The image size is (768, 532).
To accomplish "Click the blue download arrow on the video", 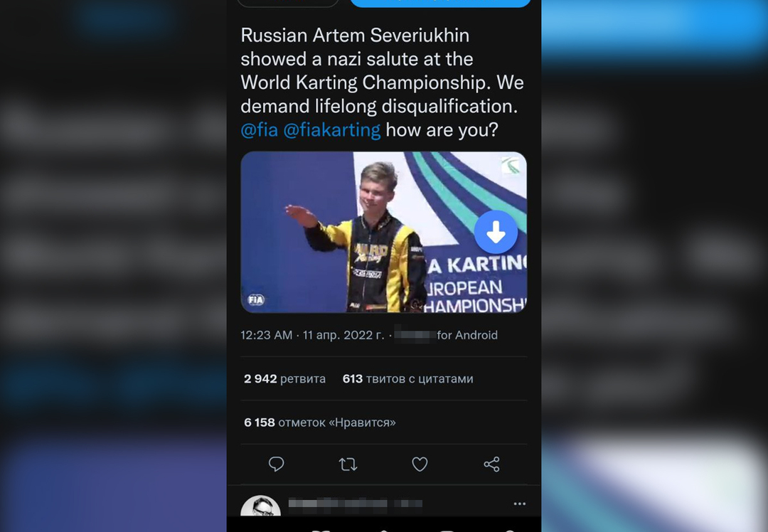I will (496, 232).
